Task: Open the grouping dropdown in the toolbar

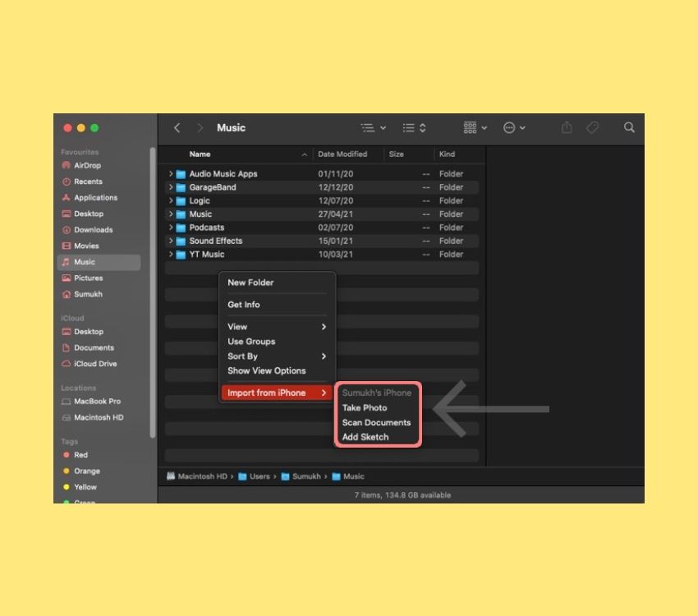Action: pyautogui.click(x=474, y=127)
